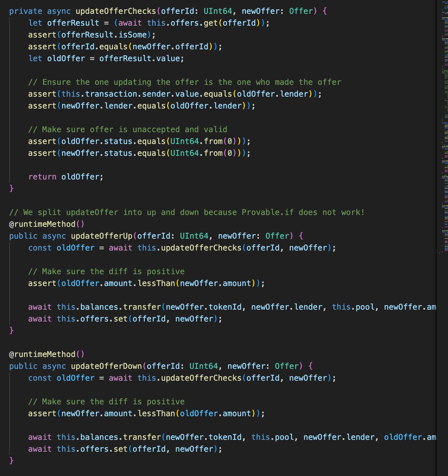
Task: Click 'offers' in updateOfferDown's offers.set line
Action: (x=94, y=449)
